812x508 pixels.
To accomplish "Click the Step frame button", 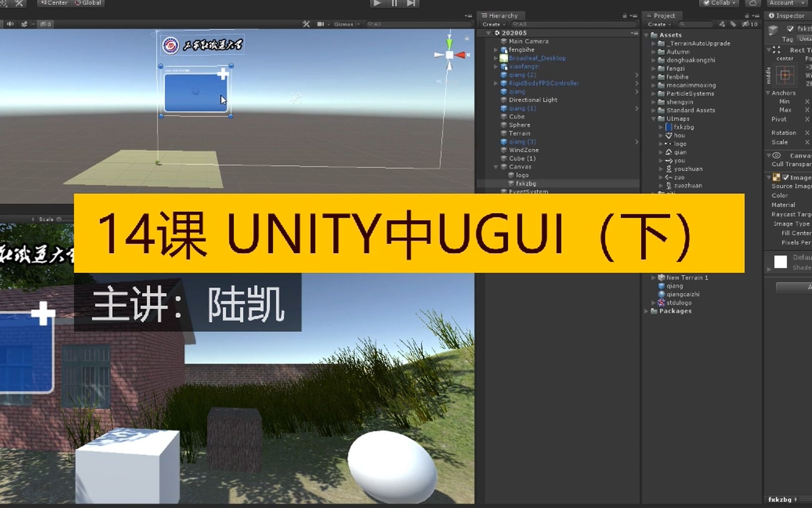I will 410,3.
